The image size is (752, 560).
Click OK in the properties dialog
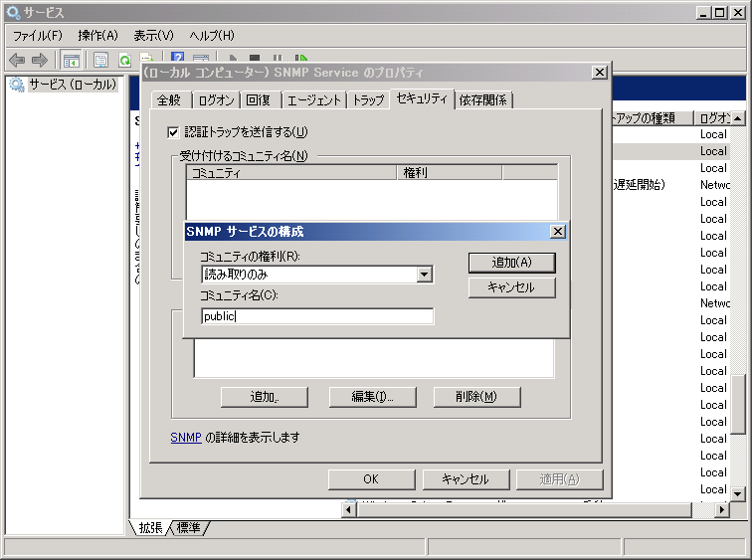pos(372,479)
